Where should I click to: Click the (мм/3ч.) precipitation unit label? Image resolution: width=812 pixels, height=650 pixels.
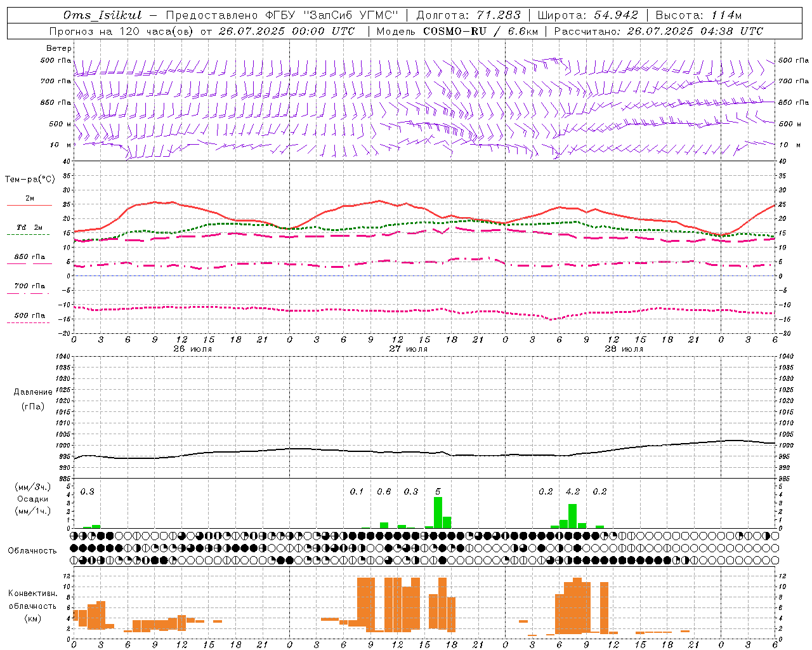[x=33, y=487]
